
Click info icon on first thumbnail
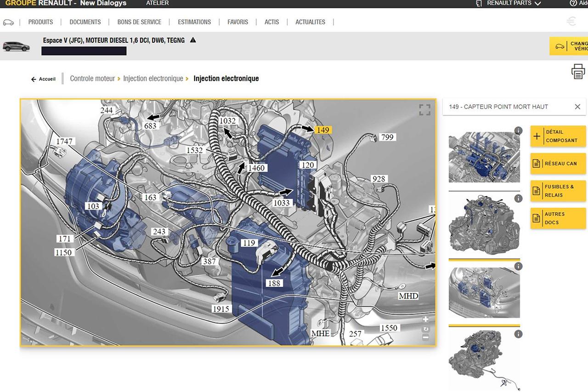[x=518, y=131]
